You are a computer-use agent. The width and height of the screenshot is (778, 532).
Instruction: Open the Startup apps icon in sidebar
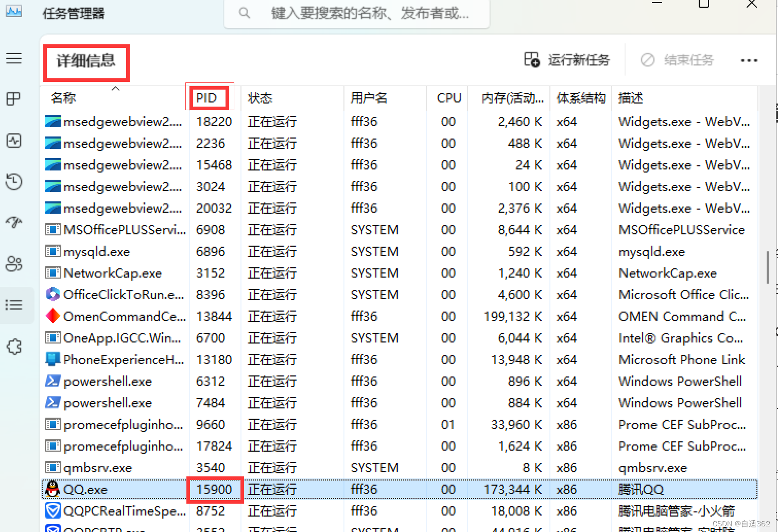14,222
